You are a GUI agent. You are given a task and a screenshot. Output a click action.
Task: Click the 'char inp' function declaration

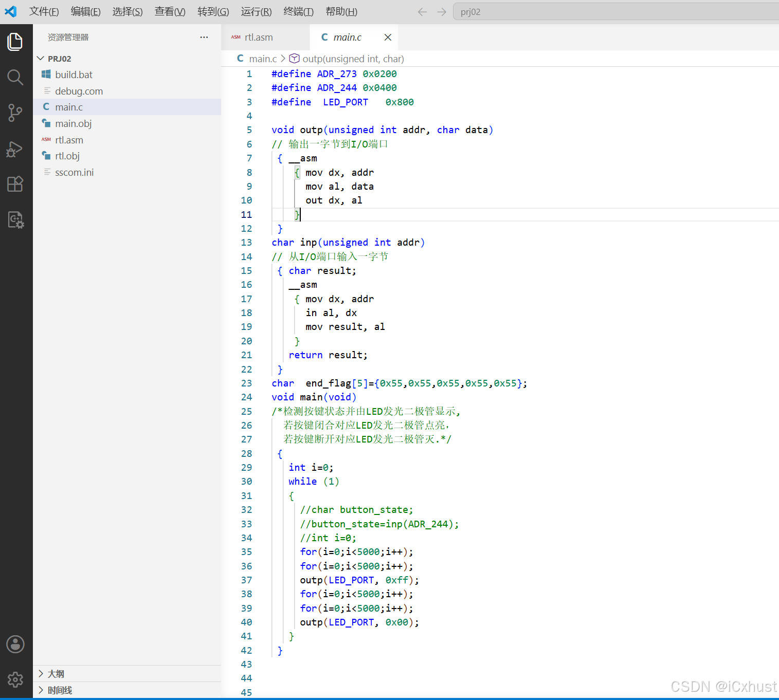tap(348, 242)
